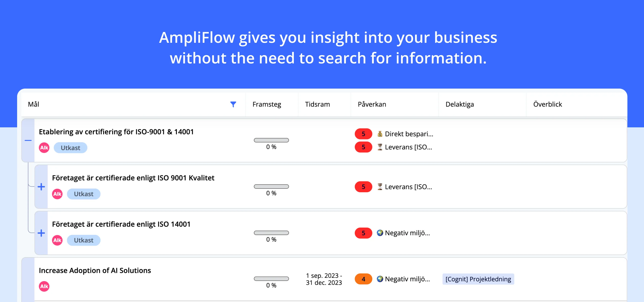This screenshot has height=302, width=644.
Task: Open goal Etablering av certifiering för ISO-9001 & 14001
Action: click(116, 132)
